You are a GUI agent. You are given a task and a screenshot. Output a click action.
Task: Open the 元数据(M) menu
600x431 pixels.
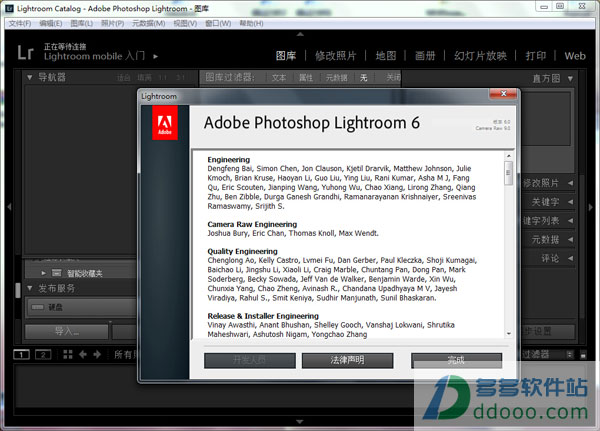(x=148, y=24)
